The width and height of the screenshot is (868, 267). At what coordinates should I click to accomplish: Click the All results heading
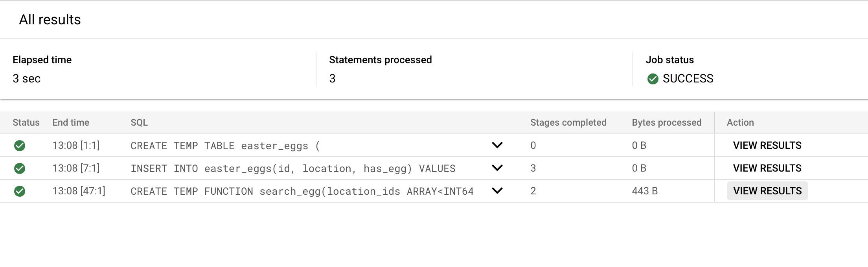pos(50,20)
